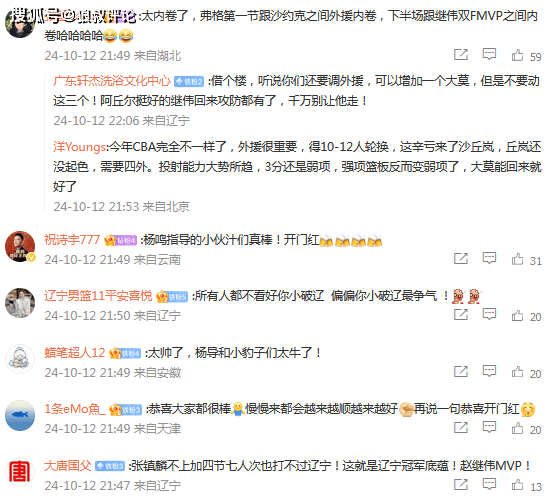View the blue fish avatar of 1条eMo魚_
Image resolution: width=554 pixels, height=498 pixels.
tap(20, 415)
